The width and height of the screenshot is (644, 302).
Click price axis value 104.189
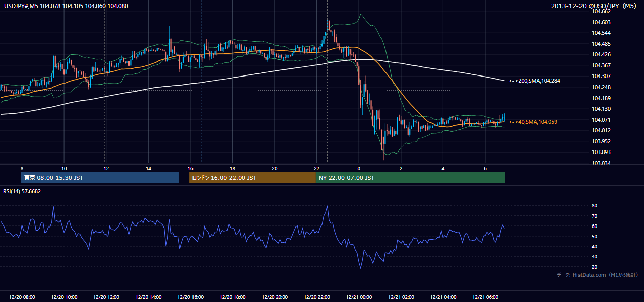[x=602, y=98]
